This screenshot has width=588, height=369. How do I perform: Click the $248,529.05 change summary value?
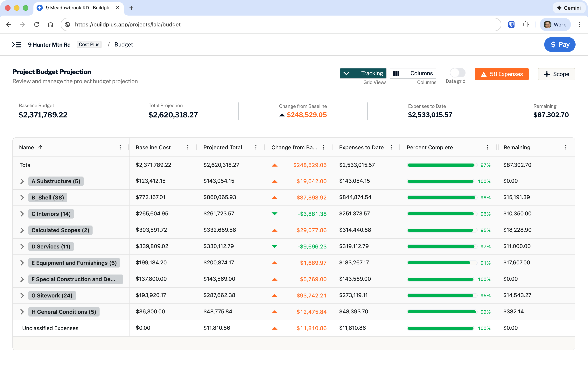307,115
